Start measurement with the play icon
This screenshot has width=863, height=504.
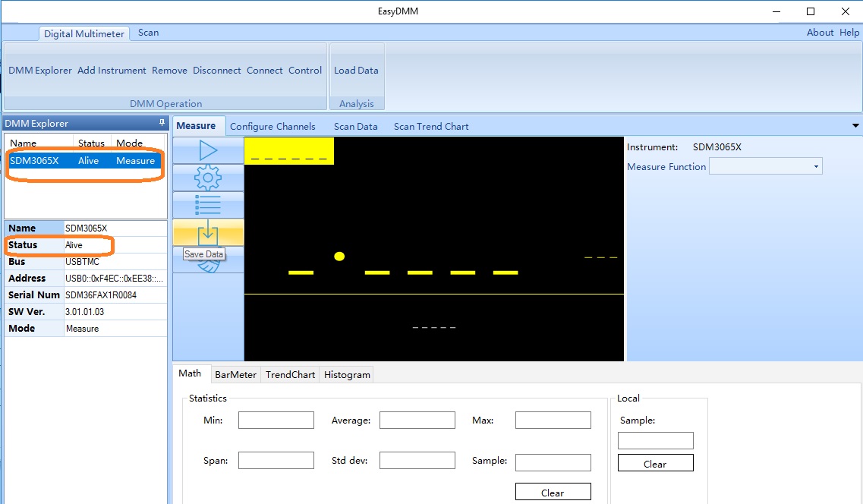(x=207, y=150)
